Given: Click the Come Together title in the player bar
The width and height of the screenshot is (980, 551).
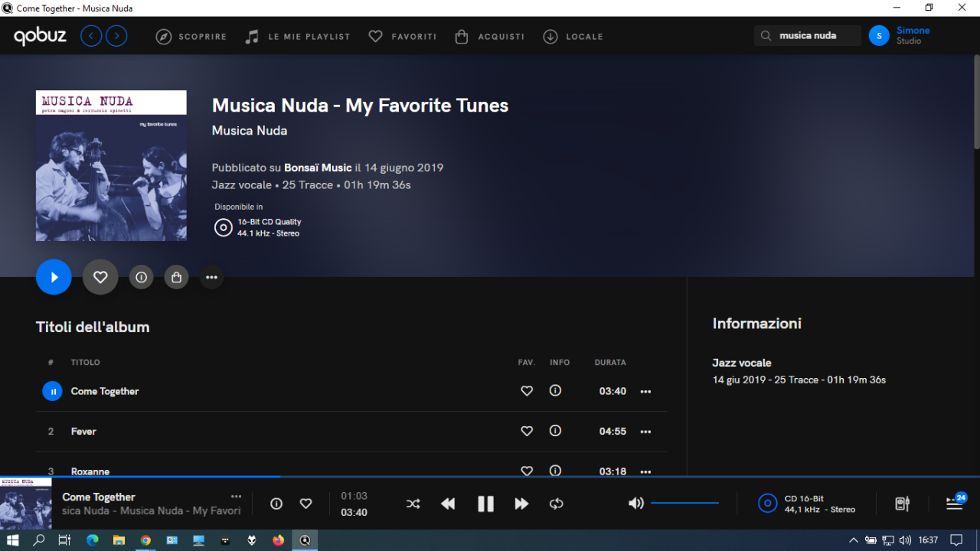Looking at the screenshot, I should 99,497.
